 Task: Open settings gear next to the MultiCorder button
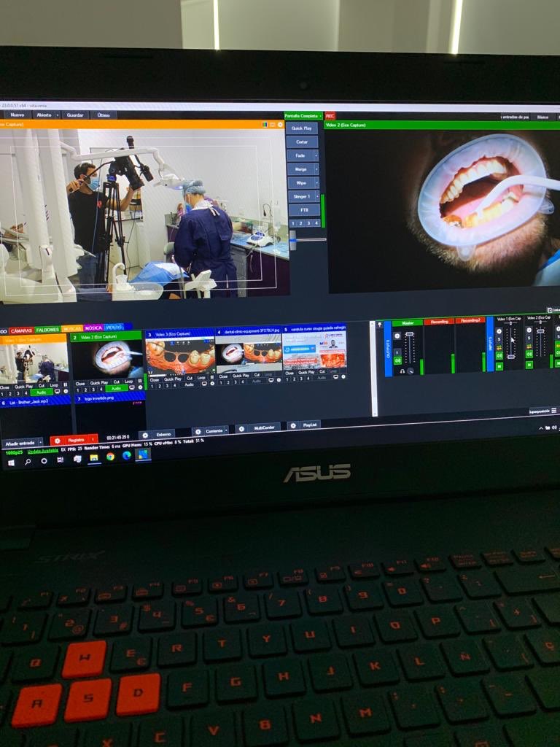click(x=241, y=429)
